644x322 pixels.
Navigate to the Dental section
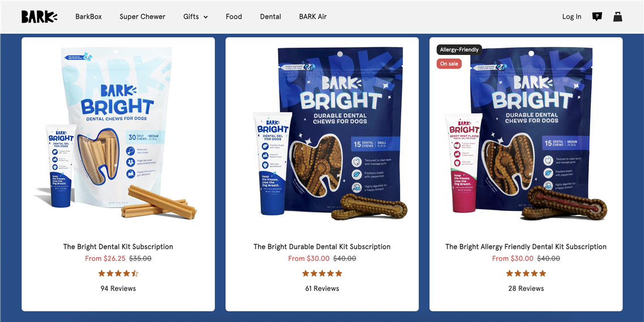(270, 17)
